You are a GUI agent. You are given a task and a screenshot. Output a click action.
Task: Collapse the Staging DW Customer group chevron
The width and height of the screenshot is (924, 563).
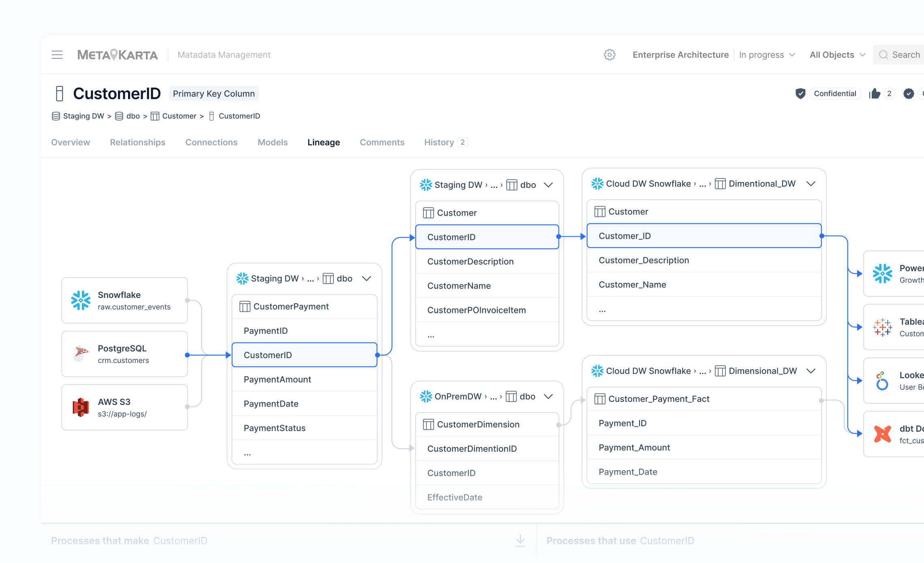[548, 185]
